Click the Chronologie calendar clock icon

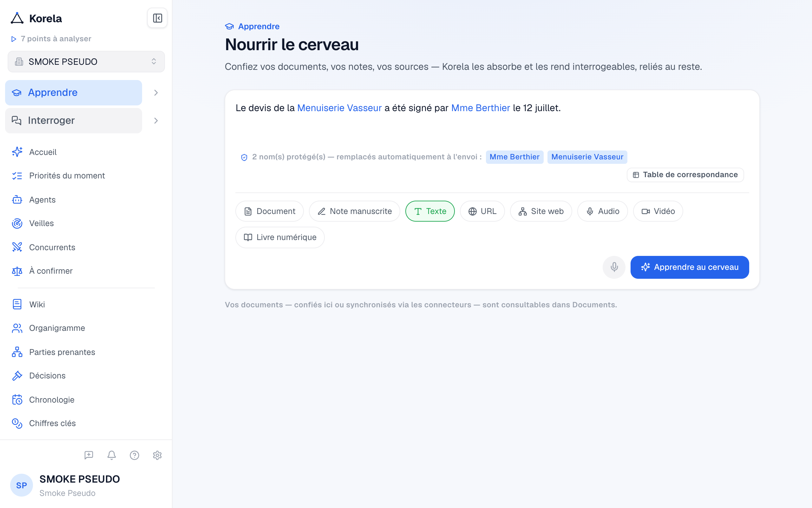tap(17, 399)
